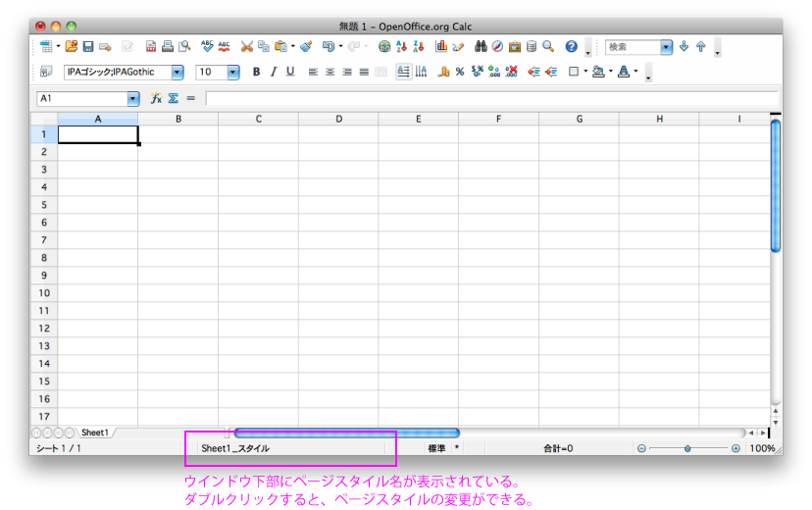Click the Background Color paint bucket
This screenshot has height=510, width=812.
598,72
